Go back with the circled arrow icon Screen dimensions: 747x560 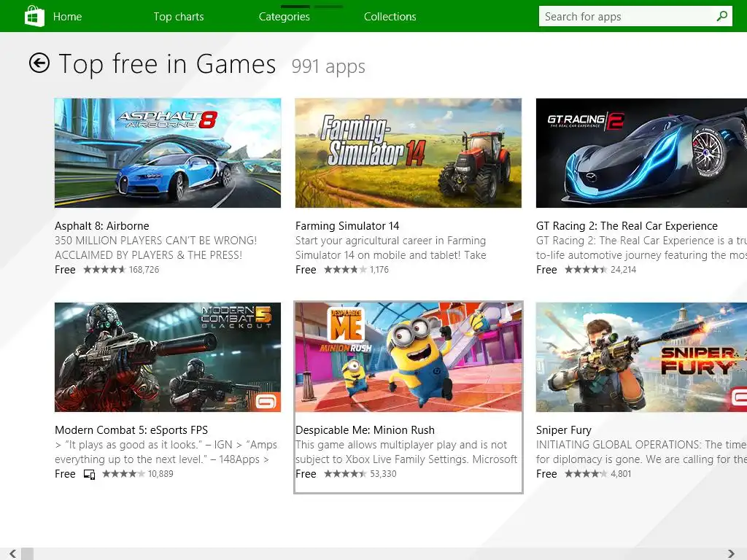click(39, 63)
